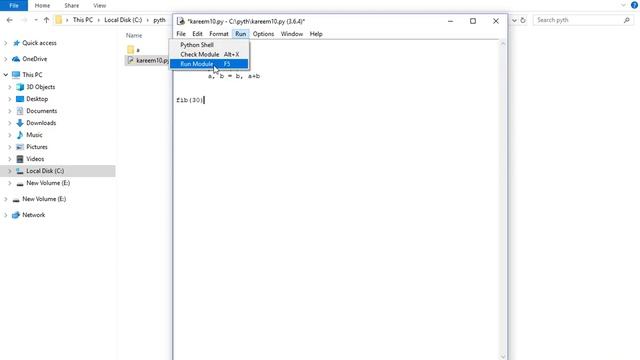Screen dimensions: 640x360
Task: Open the IDLE Help menu
Action: pyautogui.click(x=316, y=34)
